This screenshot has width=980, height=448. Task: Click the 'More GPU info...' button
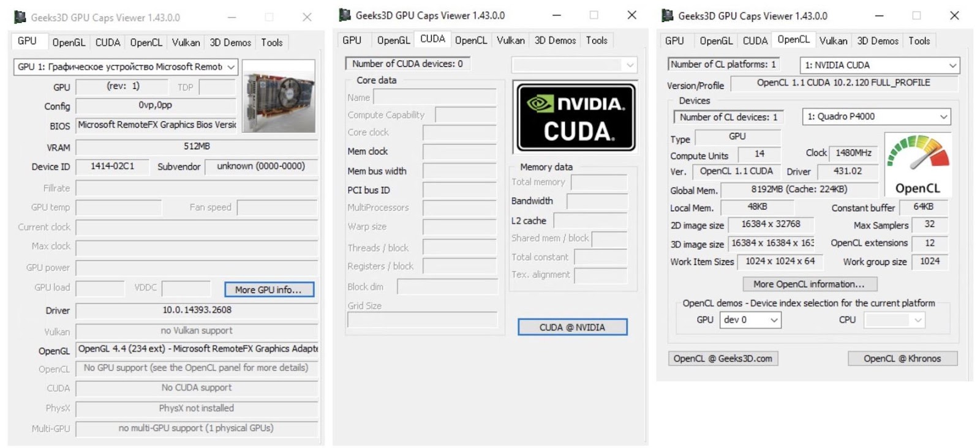click(269, 289)
